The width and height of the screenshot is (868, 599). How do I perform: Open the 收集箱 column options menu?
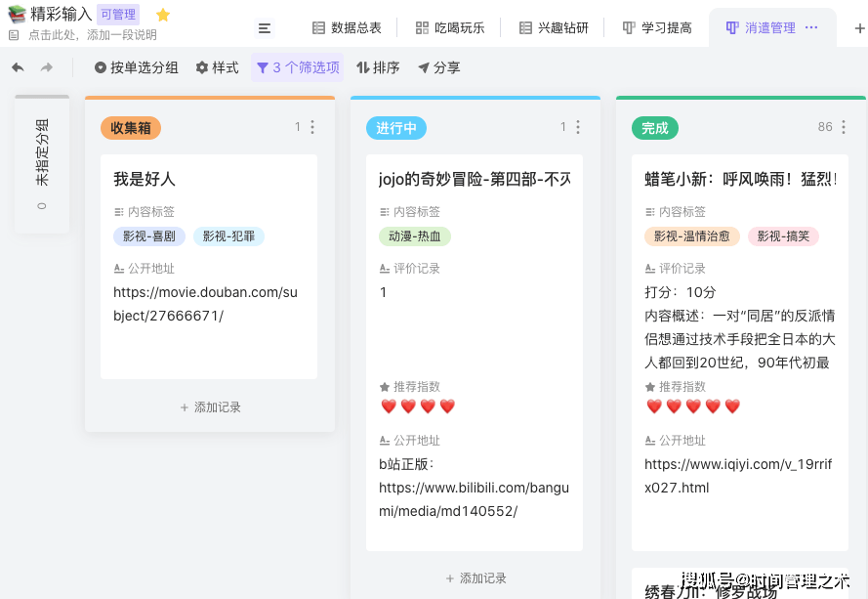(312, 127)
